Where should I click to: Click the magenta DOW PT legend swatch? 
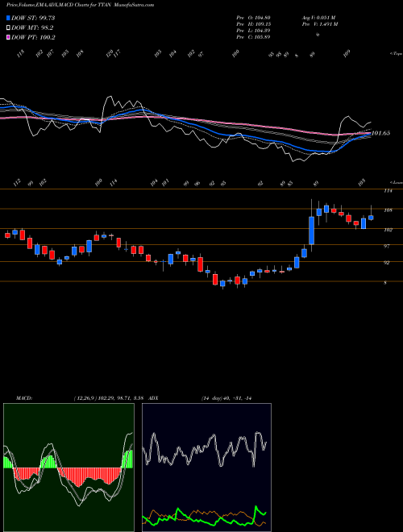(x=8, y=37)
